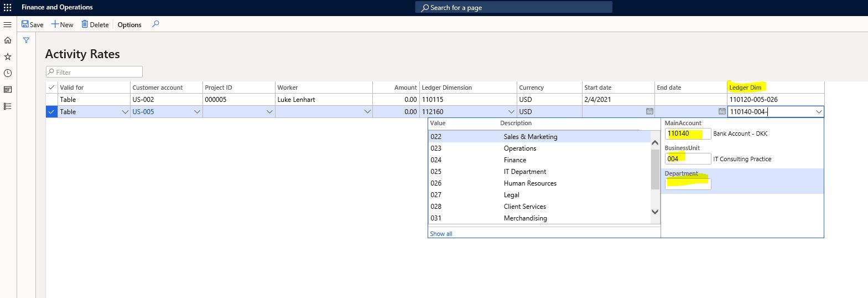868x298 pixels.
Task: Expand the Valid for Table dropdown
Action: tap(125, 112)
